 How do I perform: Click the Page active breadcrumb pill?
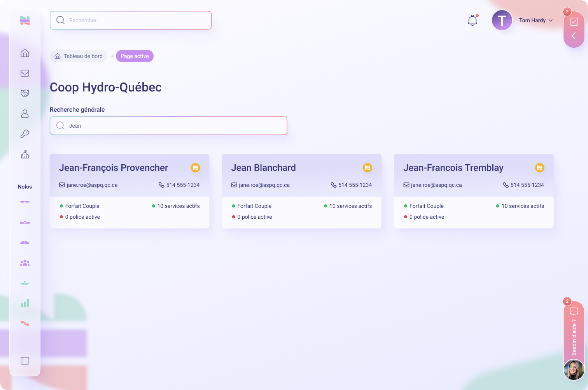135,56
